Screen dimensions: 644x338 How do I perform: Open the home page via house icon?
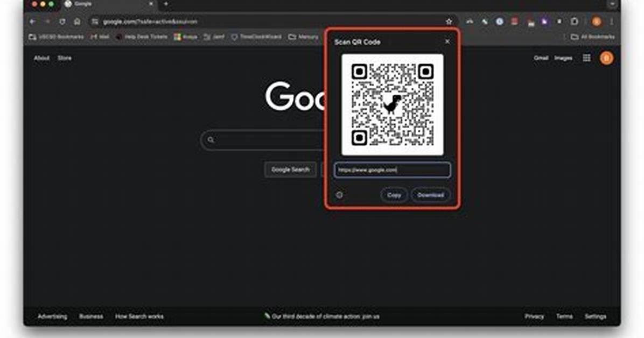click(77, 22)
